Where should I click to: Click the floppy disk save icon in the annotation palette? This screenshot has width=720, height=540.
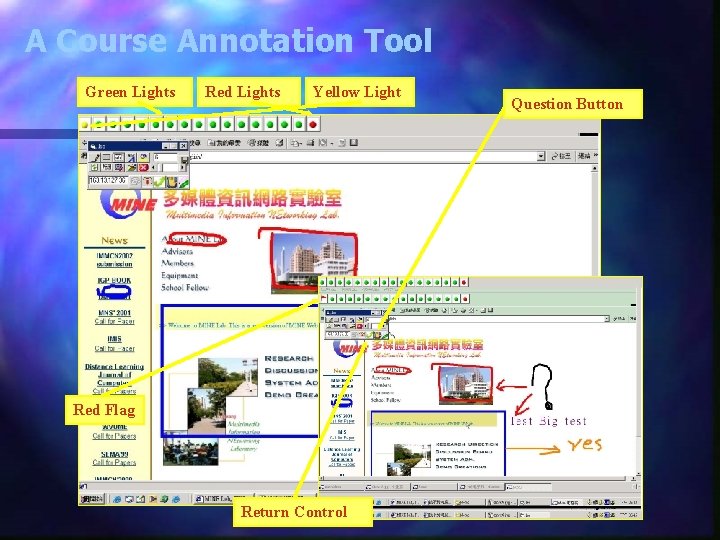click(184, 160)
